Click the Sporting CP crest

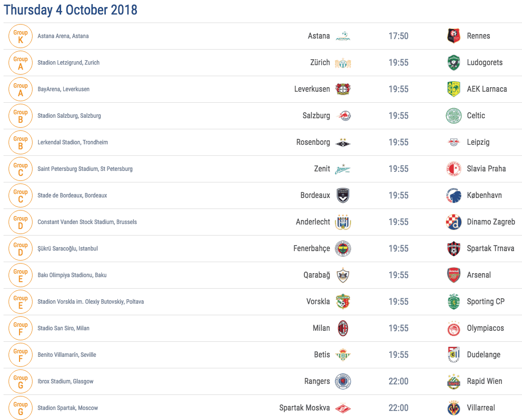pos(453,302)
